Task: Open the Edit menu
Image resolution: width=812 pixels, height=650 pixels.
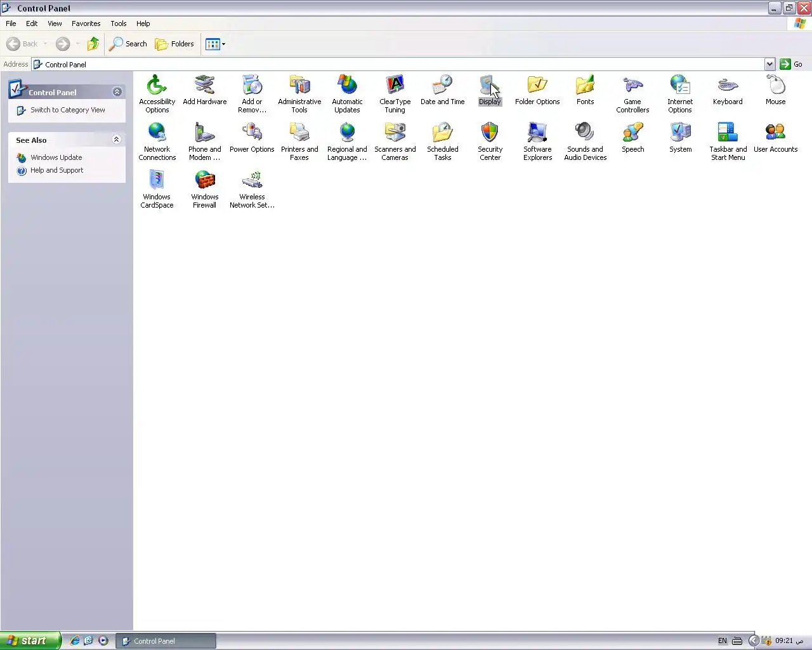Action: coord(32,23)
